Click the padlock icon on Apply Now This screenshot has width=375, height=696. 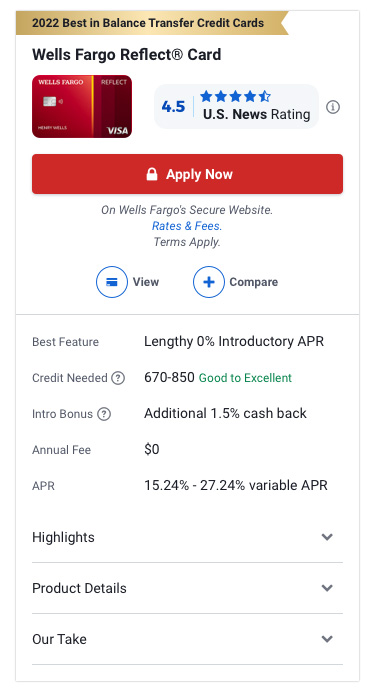tap(152, 174)
